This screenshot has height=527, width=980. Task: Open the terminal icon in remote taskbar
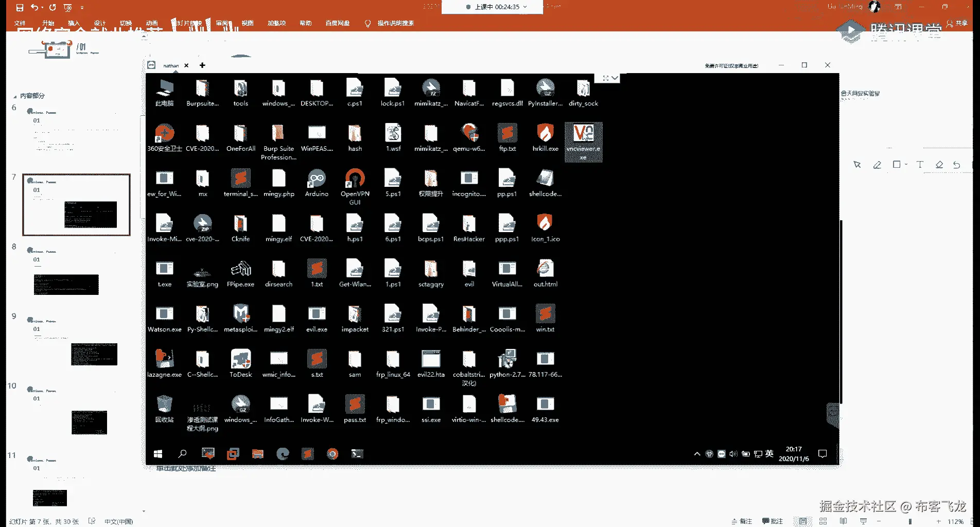pyautogui.click(x=357, y=453)
